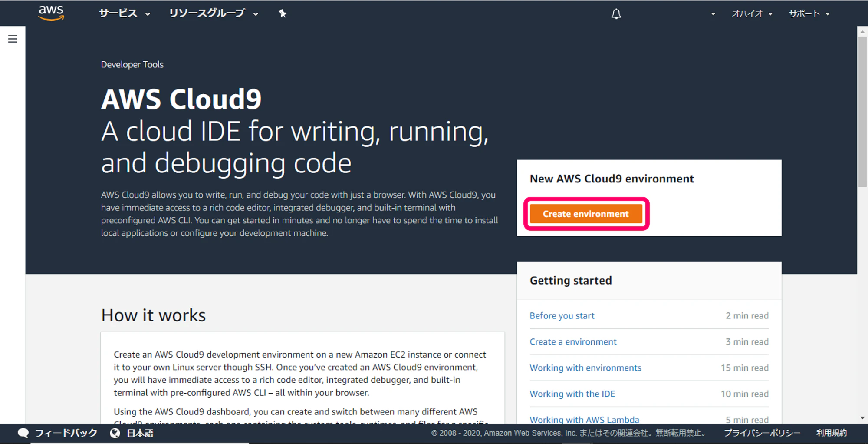The height and width of the screenshot is (444, 868).
Task: Click the feedback speech bubble icon
Action: (x=23, y=433)
